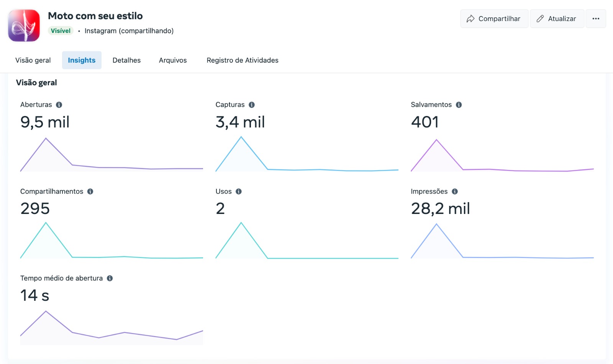Open the three-dot more options menu
This screenshot has width=613, height=364.
pos(595,19)
